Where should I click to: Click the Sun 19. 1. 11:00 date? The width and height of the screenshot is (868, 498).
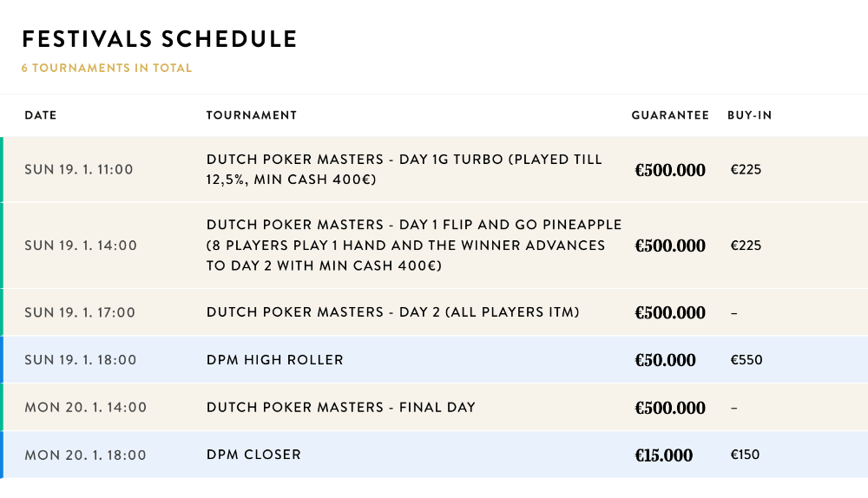point(79,169)
